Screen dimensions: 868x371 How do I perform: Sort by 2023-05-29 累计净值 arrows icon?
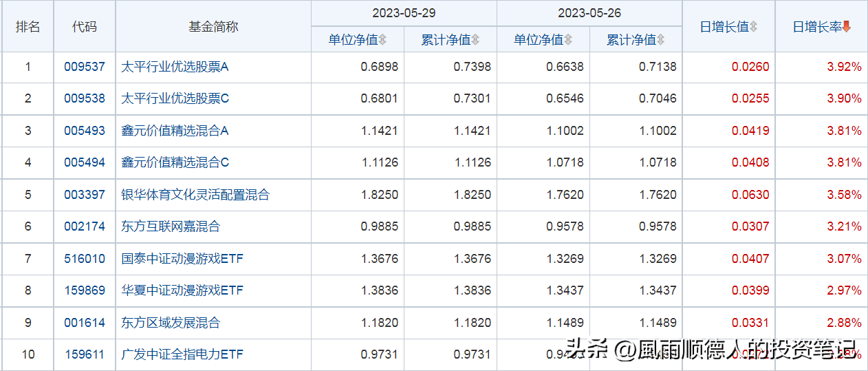click(x=476, y=40)
